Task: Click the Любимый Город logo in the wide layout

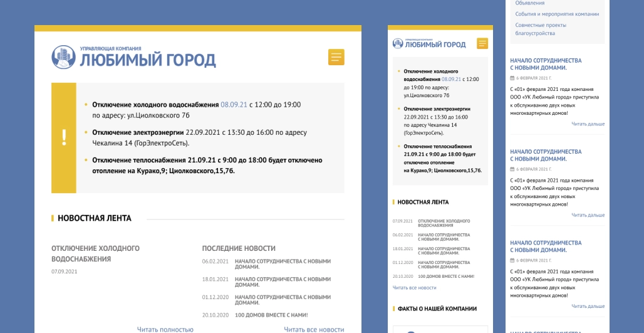Action: pos(133,57)
